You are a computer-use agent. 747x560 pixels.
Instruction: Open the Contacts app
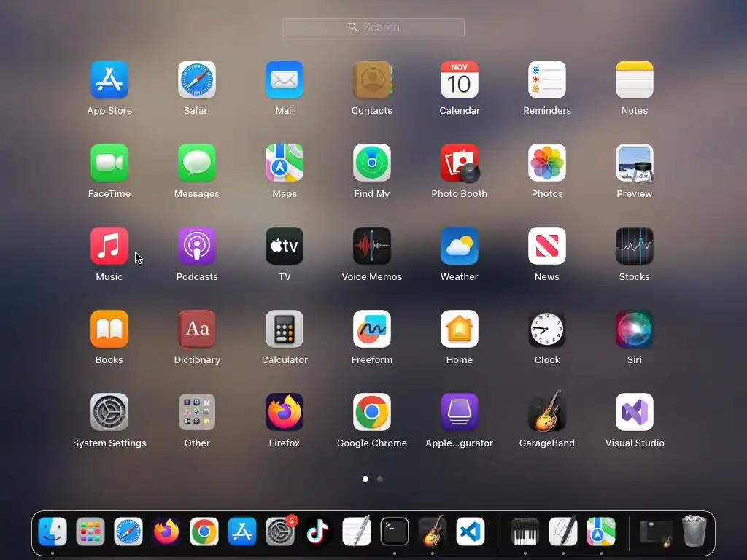tap(372, 79)
